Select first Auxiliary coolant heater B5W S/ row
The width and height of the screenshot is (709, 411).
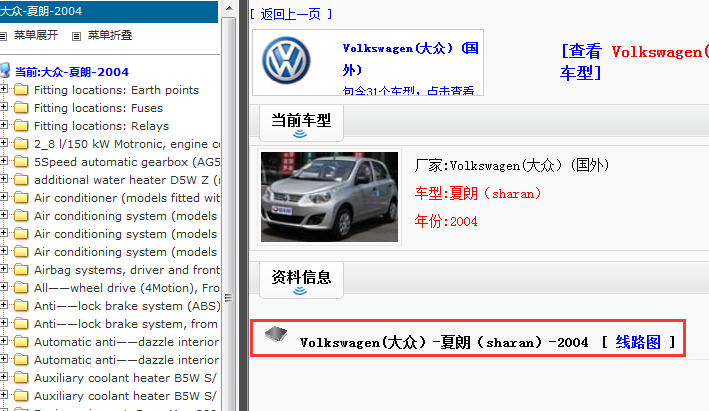click(125, 378)
